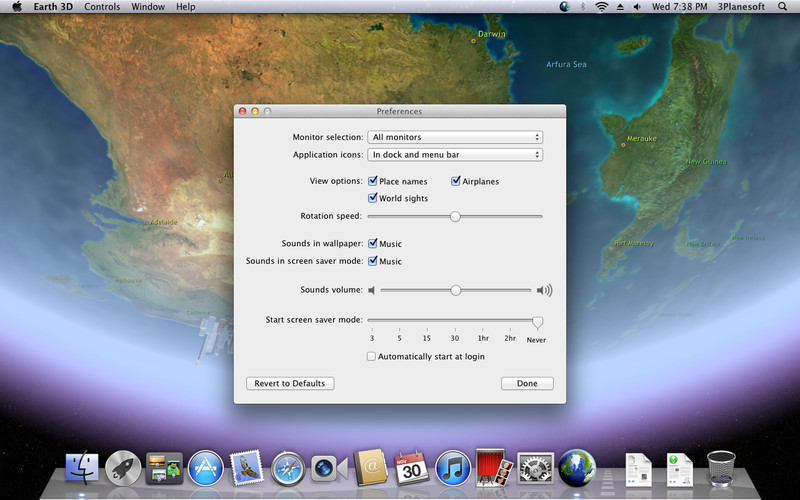Disable the Place names checkbox
This screenshot has height=500, width=800.
(373, 181)
